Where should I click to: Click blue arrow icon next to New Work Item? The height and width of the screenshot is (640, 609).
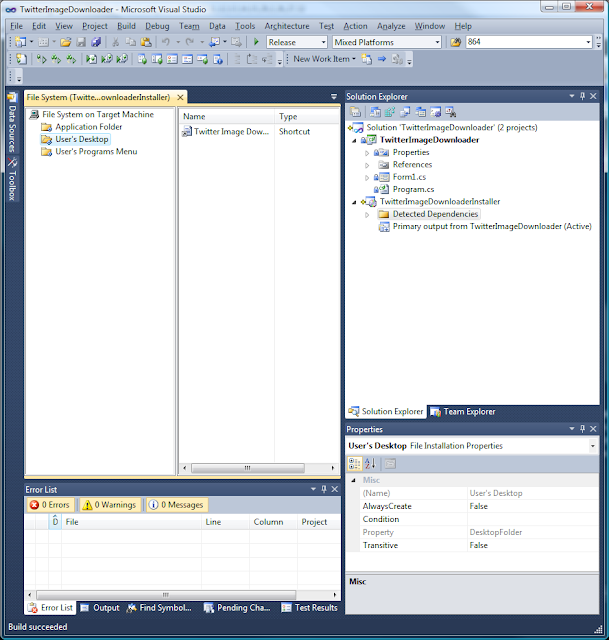[382, 59]
